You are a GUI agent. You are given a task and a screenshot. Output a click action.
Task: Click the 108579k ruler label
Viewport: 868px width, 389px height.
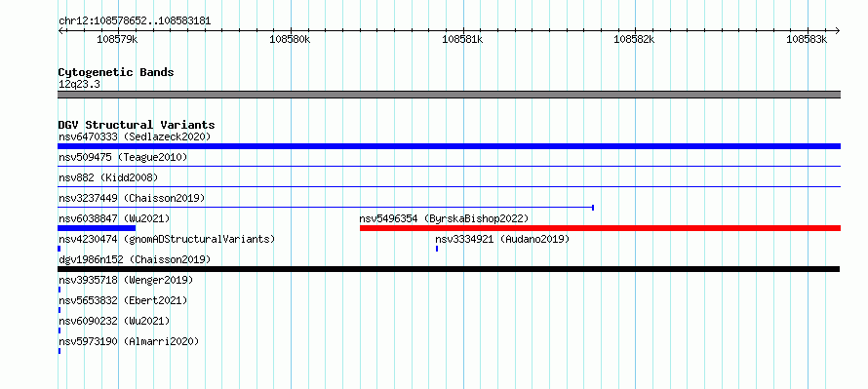[117, 39]
